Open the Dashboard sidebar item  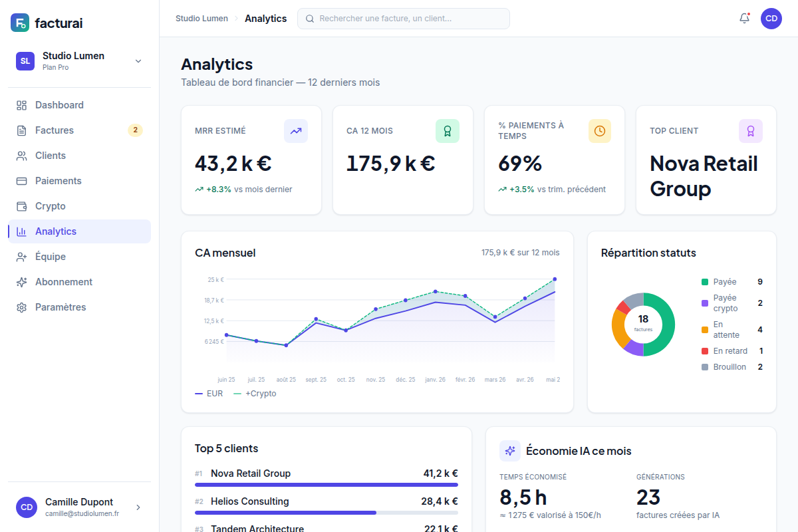tap(79, 105)
